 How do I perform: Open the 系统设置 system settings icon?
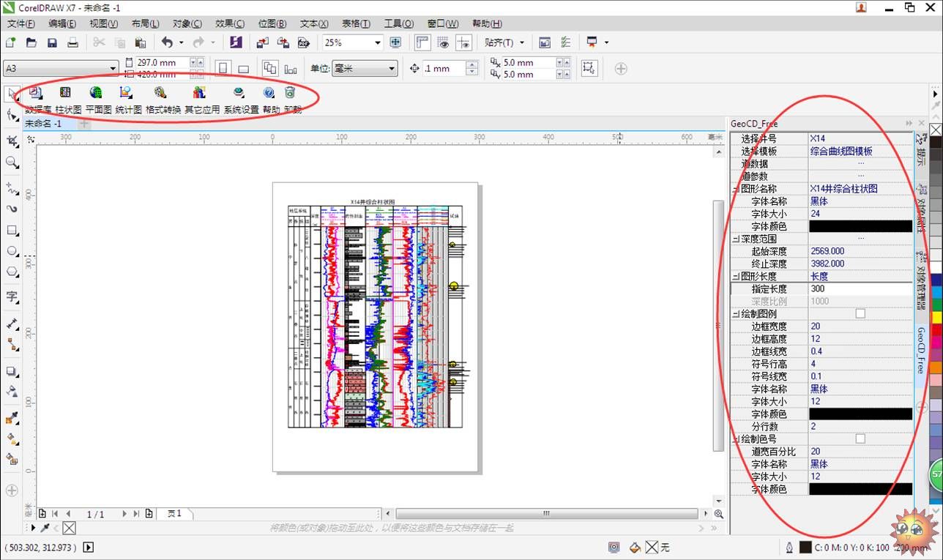coord(239,93)
